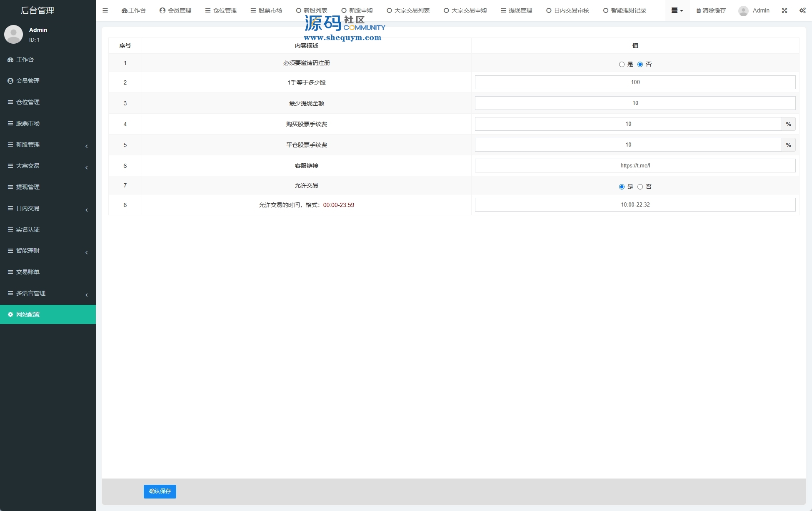
Task: Click the 确认保存 button
Action: click(x=160, y=491)
